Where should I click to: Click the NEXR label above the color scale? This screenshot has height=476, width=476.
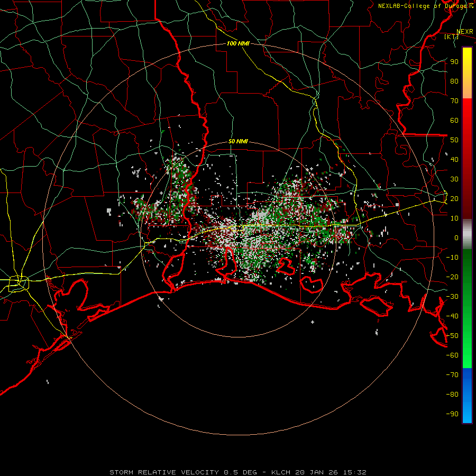click(x=465, y=32)
